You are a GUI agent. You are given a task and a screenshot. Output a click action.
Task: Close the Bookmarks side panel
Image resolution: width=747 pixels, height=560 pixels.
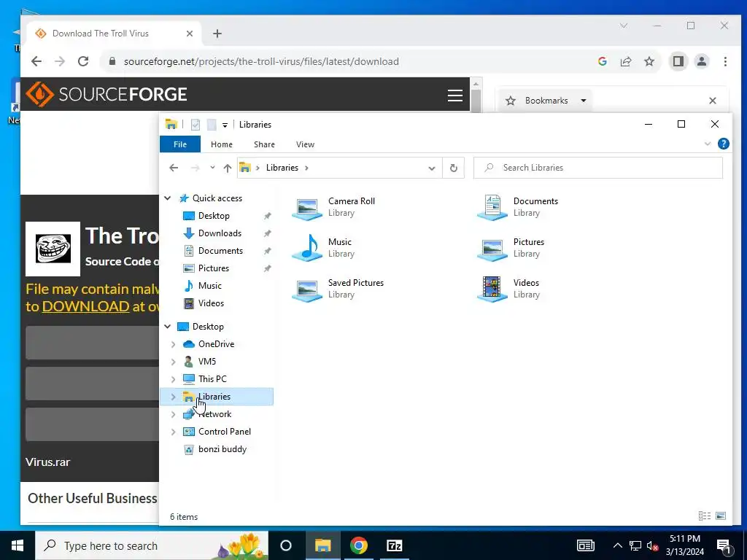click(x=713, y=101)
